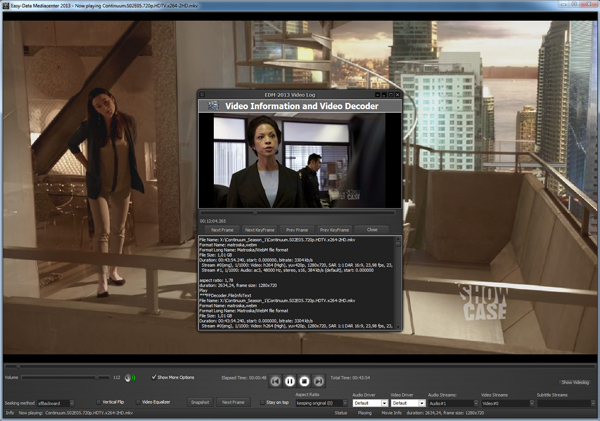Click the Easy-Data Mediacenter title bar icon

coord(6,6)
